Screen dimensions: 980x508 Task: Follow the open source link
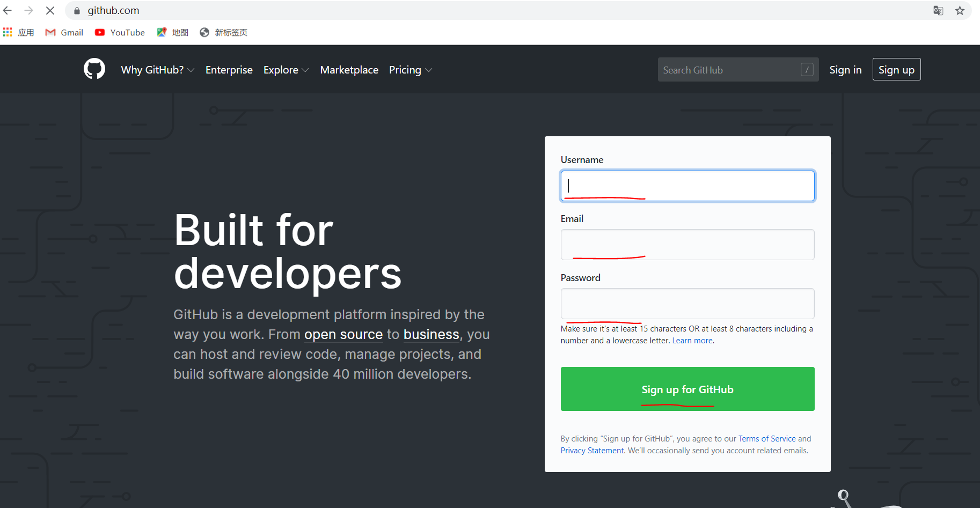click(343, 335)
